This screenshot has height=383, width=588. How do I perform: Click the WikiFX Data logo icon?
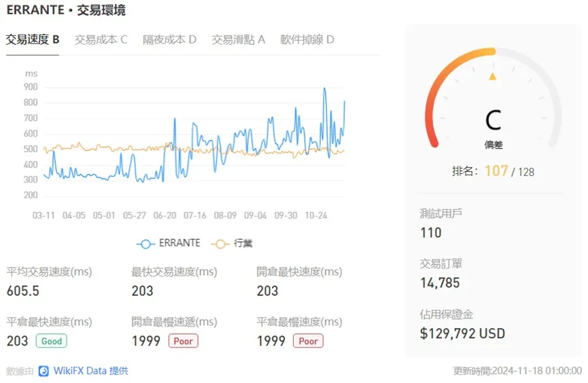(44, 371)
